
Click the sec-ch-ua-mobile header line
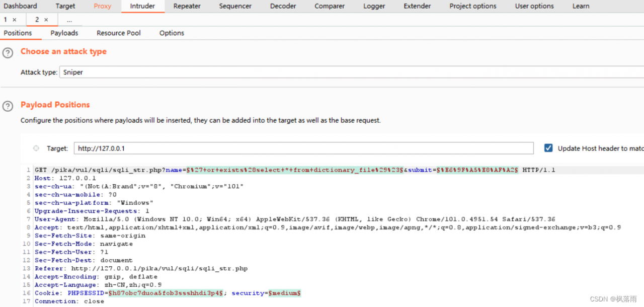pyautogui.click(x=75, y=194)
